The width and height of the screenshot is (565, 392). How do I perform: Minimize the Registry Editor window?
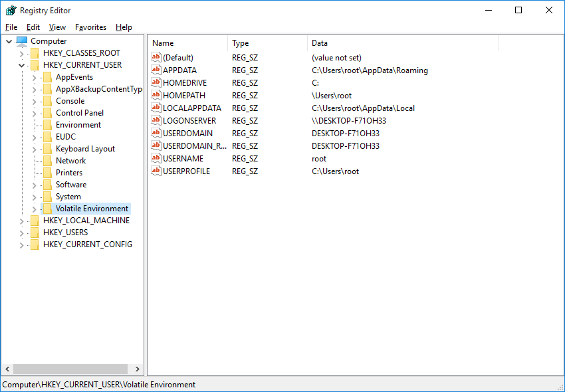pyautogui.click(x=489, y=10)
